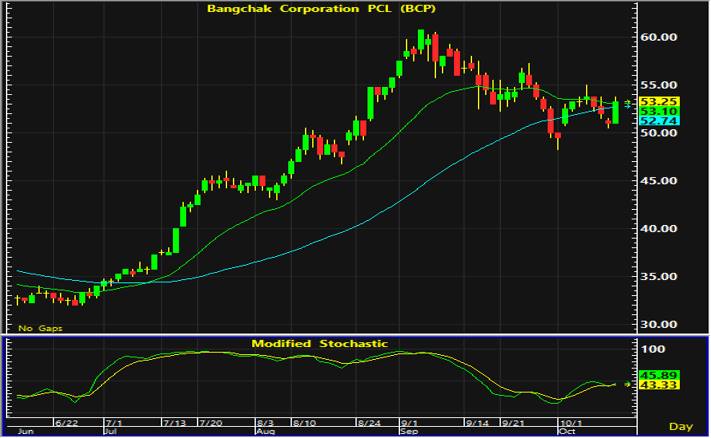
Task: Click the Jun month label
Action: pyautogui.click(x=25, y=431)
